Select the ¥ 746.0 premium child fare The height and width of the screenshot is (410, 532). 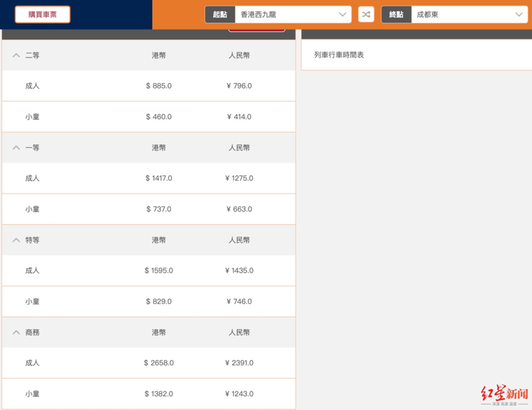pyautogui.click(x=239, y=301)
